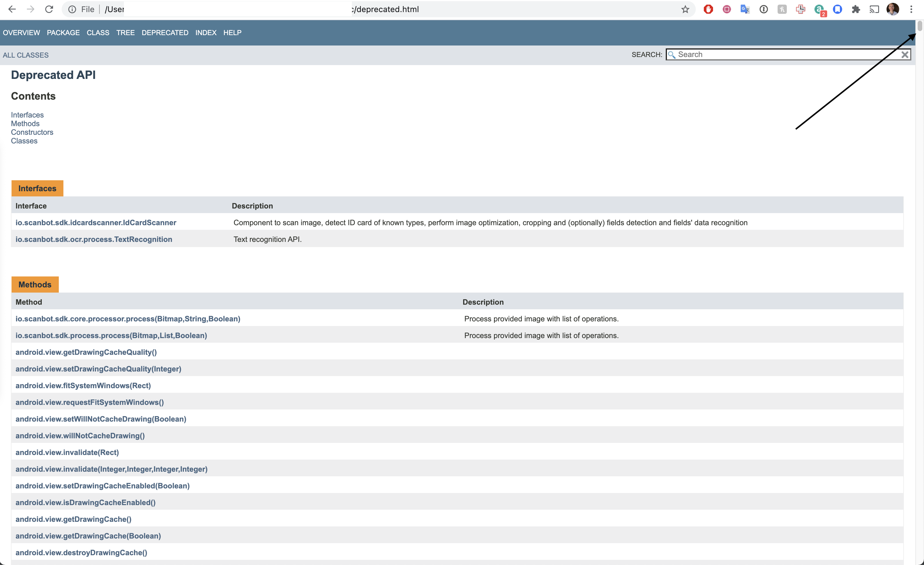Image resolution: width=924 pixels, height=565 pixels.
Task: Open process(Bitmap,String,Boolean) method link
Action: (x=128, y=319)
